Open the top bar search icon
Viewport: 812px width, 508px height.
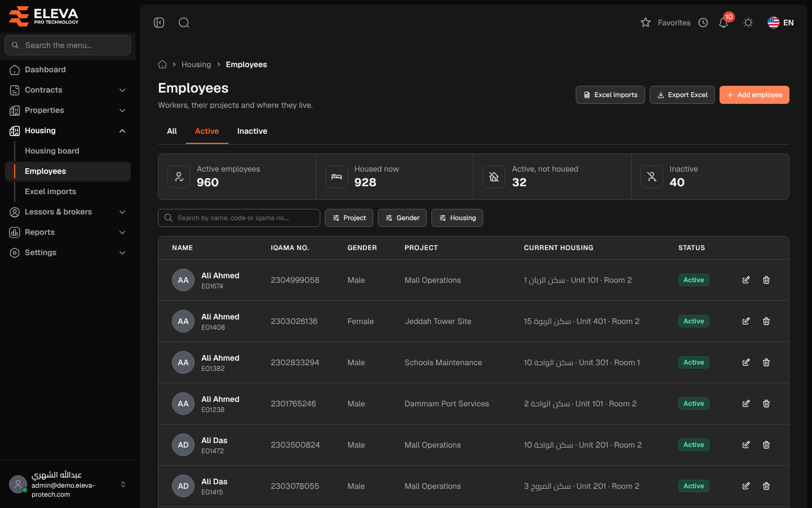(x=184, y=23)
